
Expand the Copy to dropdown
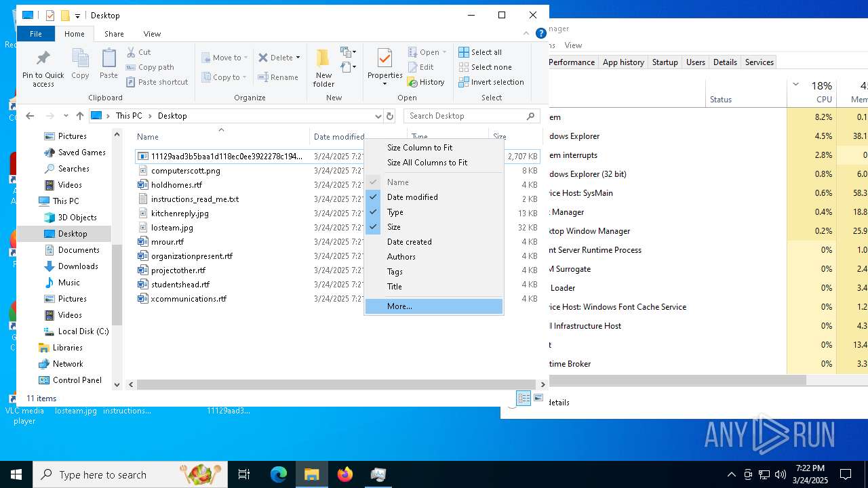(244, 77)
